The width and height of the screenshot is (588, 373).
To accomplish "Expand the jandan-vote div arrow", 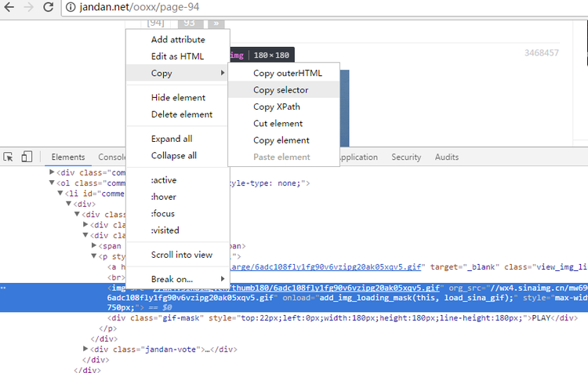I will (85, 349).
